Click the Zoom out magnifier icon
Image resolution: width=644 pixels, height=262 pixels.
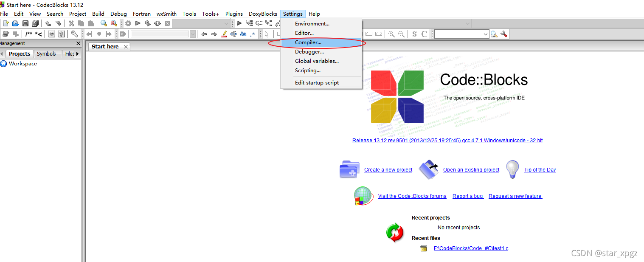(x=401, y=34)
